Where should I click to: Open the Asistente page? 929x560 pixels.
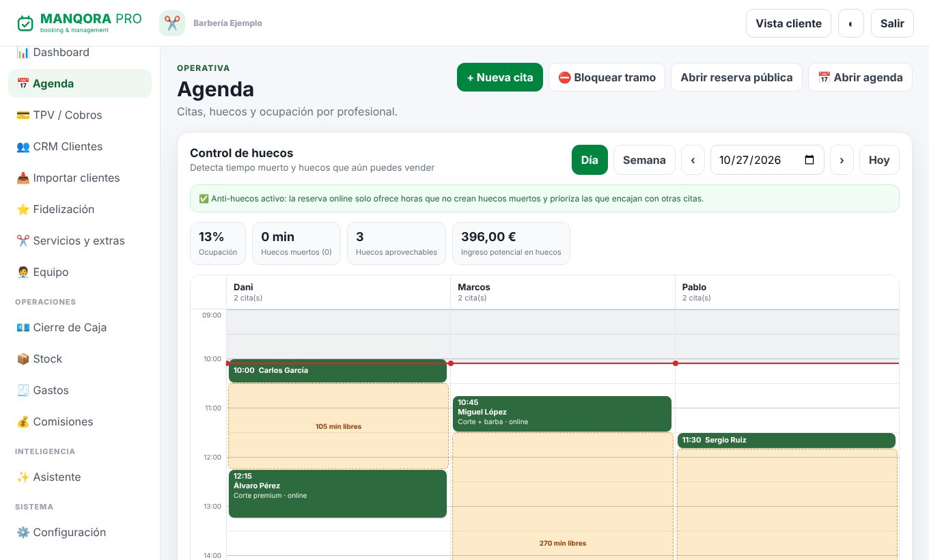pos(80,477)
